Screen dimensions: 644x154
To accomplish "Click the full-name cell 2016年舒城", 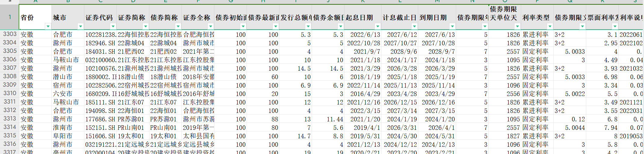I will 198,94.
